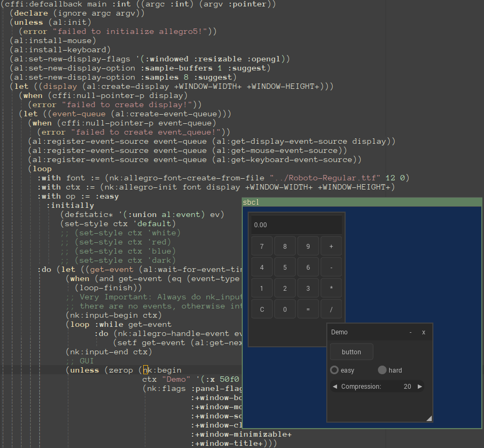Image resolution: width=484 pixels, height=448 pixels.
Task: Click 'al:install-keyboard' in the code
Action: [60, 50]
